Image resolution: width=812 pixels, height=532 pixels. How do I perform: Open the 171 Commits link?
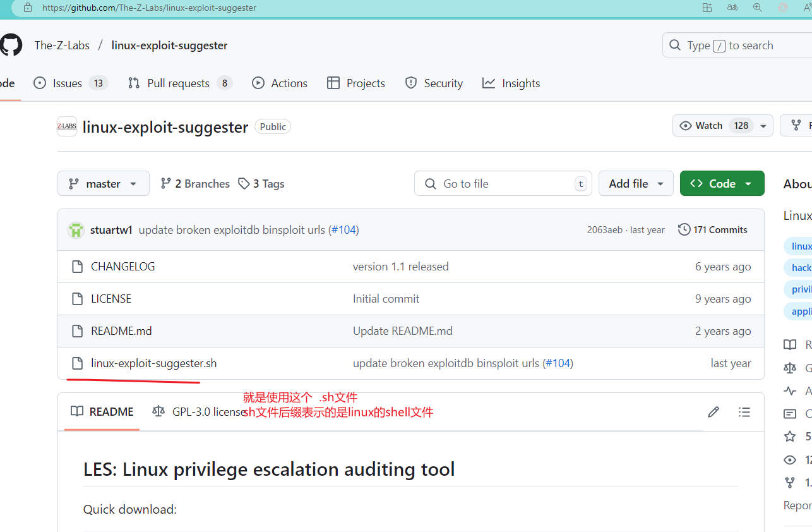[713, 230]
